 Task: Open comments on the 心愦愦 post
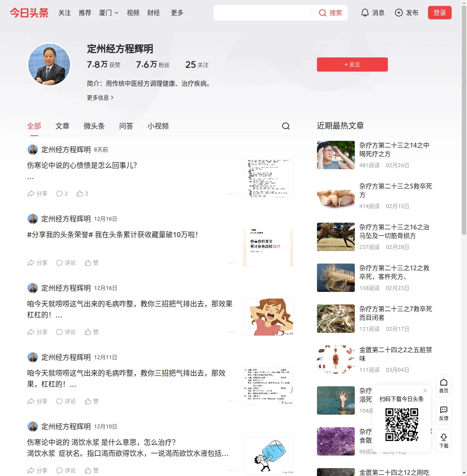[62, 194]
